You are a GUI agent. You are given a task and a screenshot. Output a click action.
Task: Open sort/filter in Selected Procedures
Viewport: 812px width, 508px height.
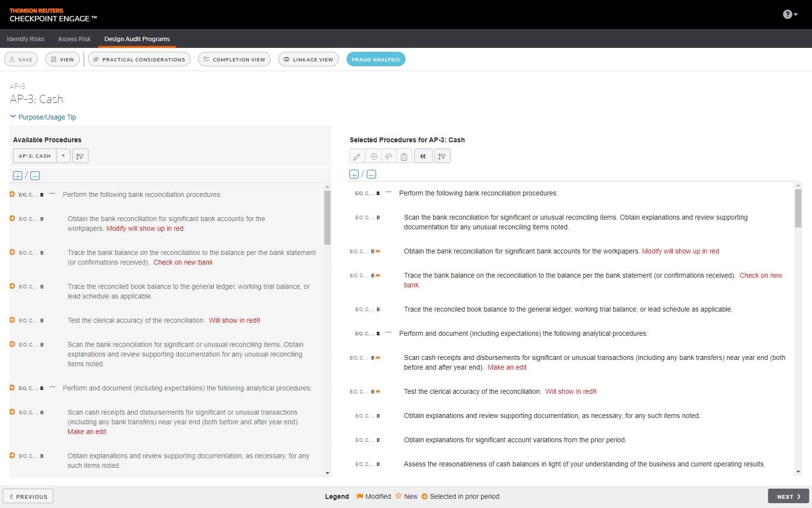click(442, 156)
